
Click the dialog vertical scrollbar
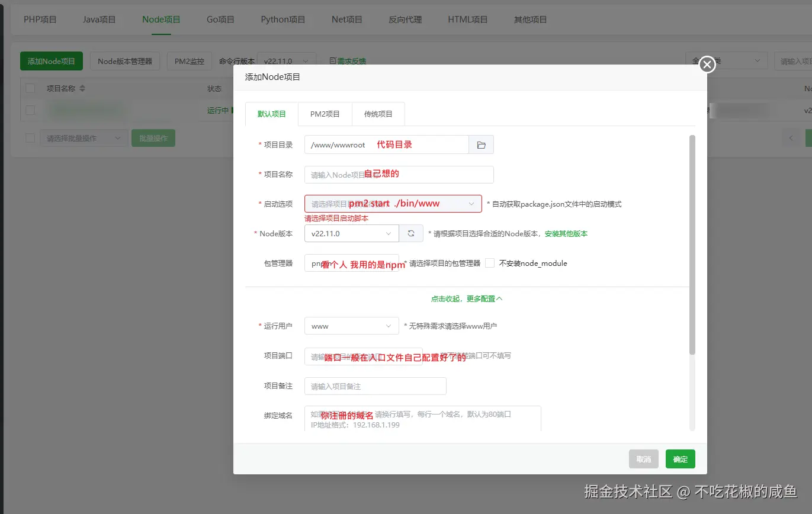(x=692, y=245)
